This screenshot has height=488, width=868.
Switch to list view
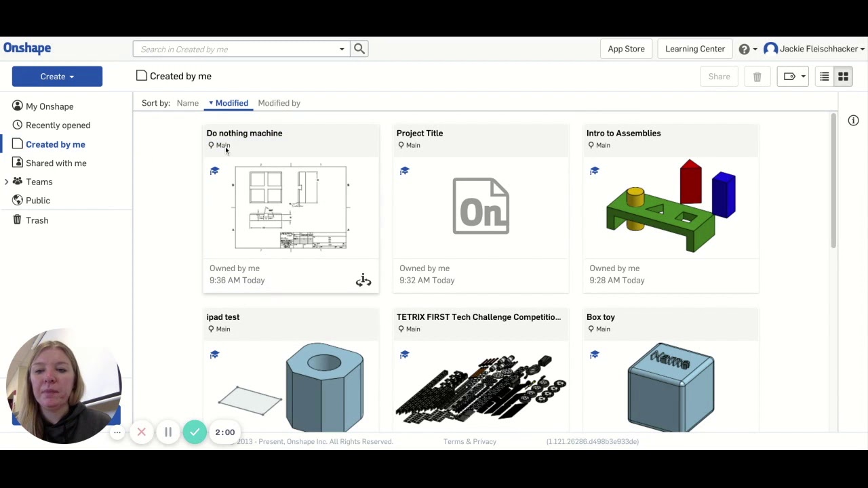[x=824, y=77]
